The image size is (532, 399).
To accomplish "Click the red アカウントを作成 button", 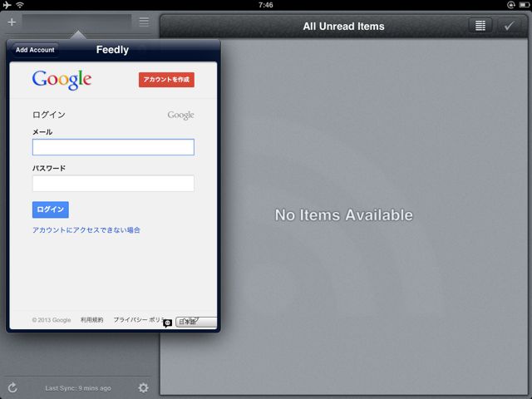I will 166,80.
